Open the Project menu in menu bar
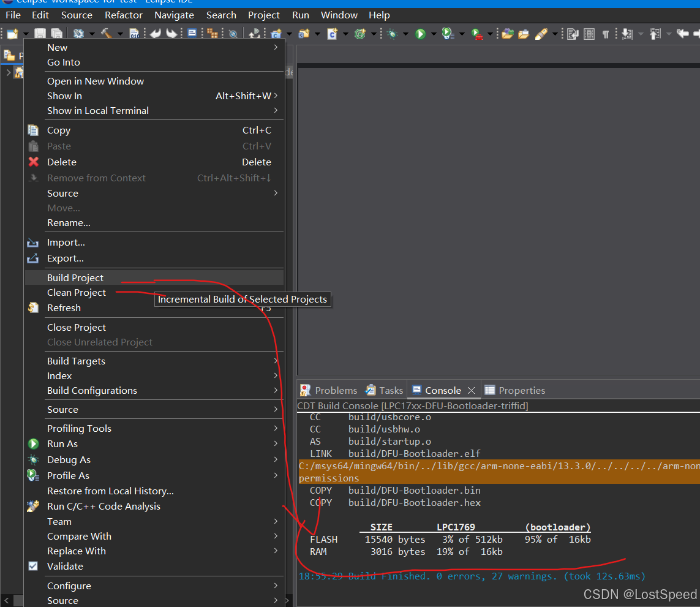 coord(264,15)
